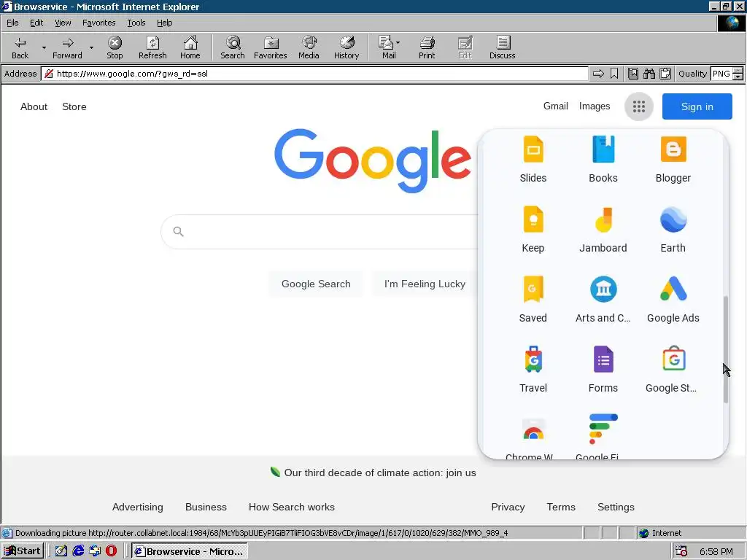Click the blue Sign in button

coord(697,106)
